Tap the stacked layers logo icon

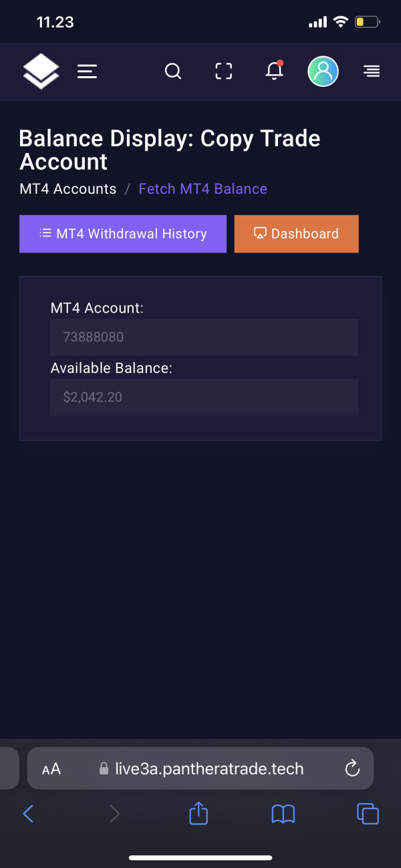coord(41,71)
